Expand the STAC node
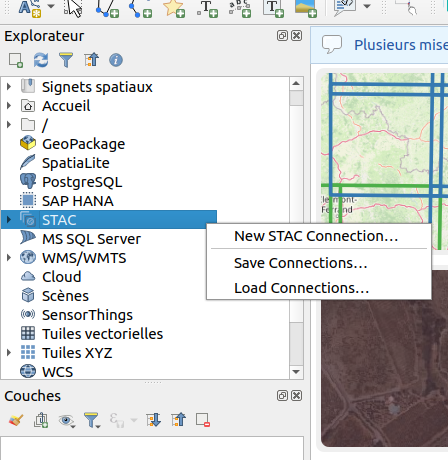Screen dimensions: 448x460 (9, 219)
